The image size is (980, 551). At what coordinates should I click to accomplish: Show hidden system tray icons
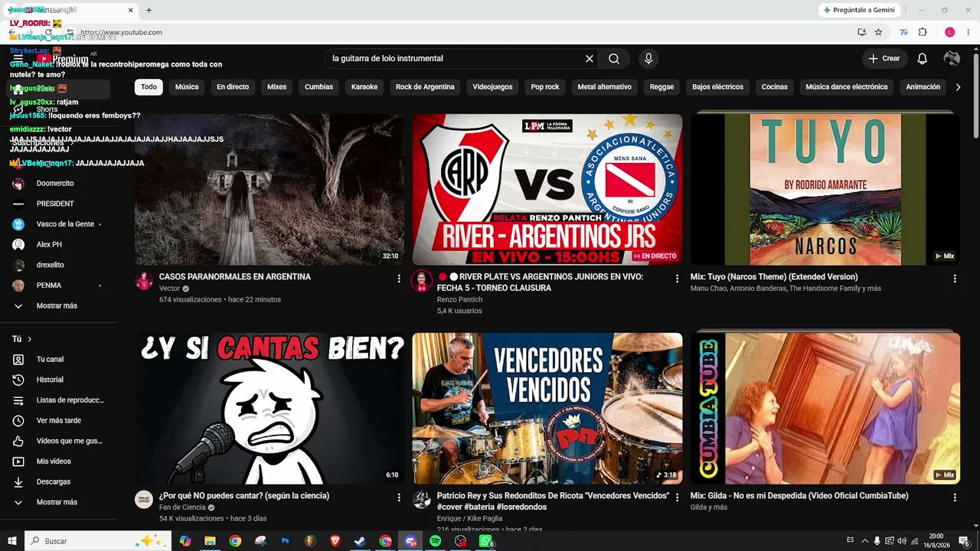(865, 541)
